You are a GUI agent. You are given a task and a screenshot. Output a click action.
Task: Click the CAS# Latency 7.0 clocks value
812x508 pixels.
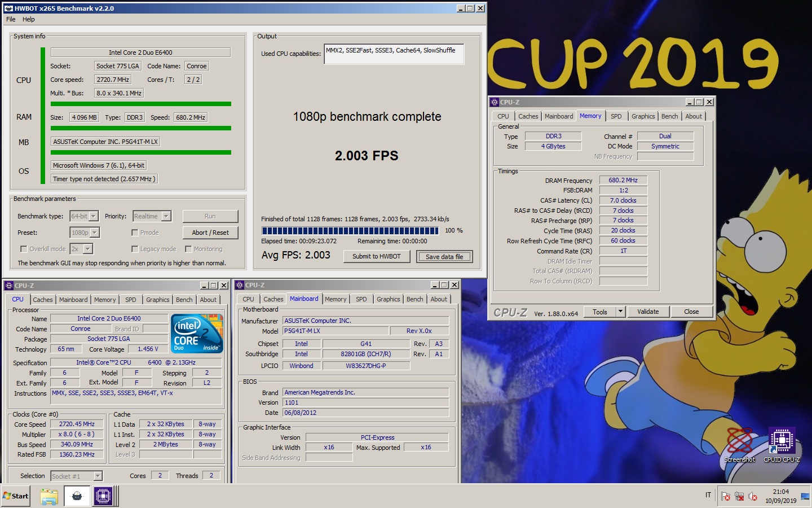(623, 200)
